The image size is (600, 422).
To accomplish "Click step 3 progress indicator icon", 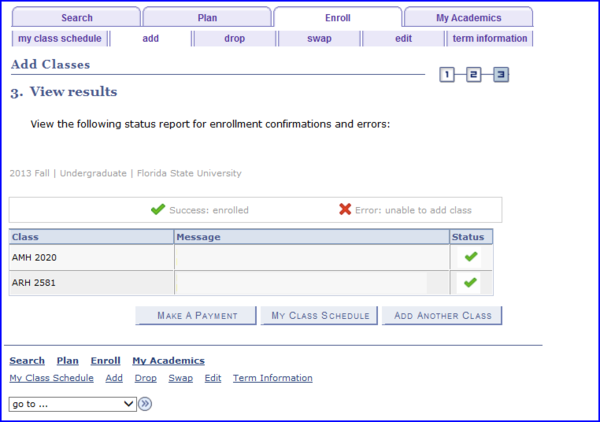I will click(x=501, y=74).
